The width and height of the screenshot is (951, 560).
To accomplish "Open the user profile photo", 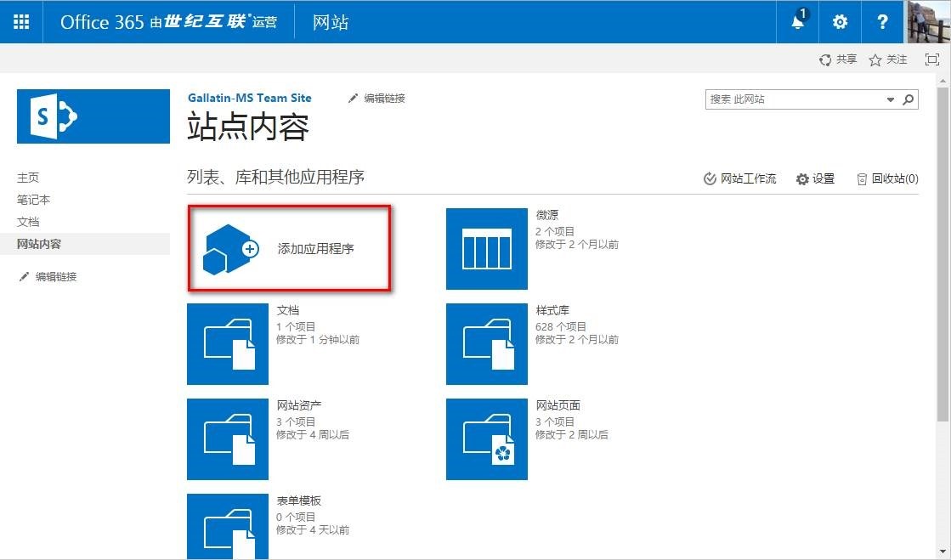I will point(927,22).
